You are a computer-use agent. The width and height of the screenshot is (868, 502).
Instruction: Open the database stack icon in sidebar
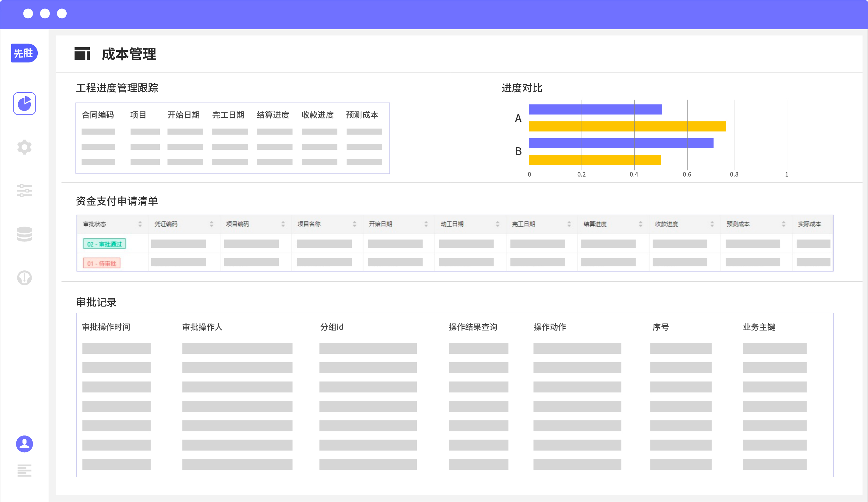(24, 234)
